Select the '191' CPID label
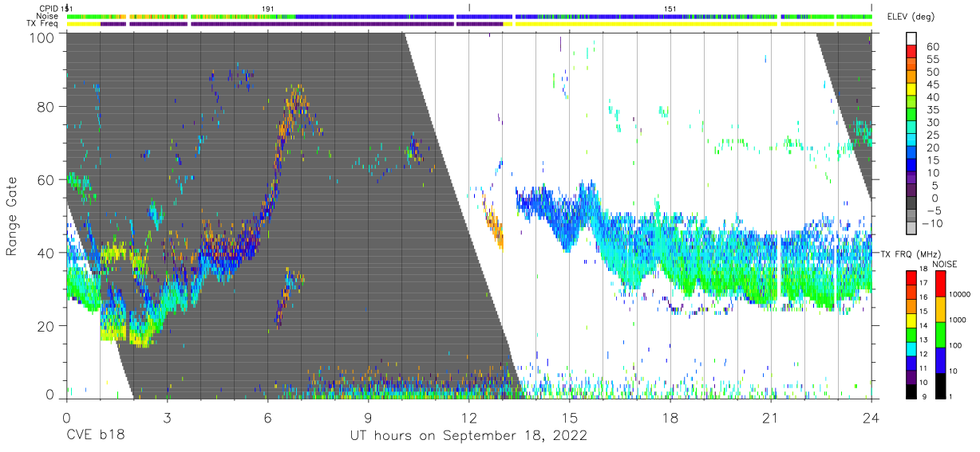980x452 pixels. (268, 8)
